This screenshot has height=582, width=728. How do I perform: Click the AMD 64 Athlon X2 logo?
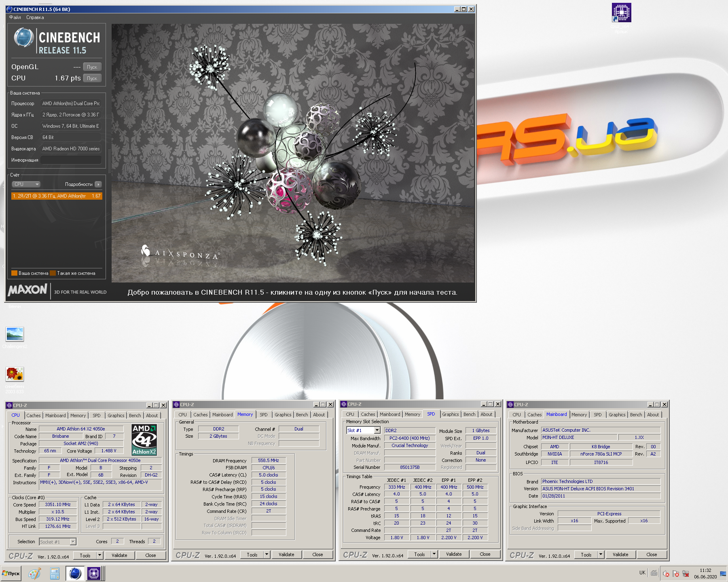click(x=144, y=440)
